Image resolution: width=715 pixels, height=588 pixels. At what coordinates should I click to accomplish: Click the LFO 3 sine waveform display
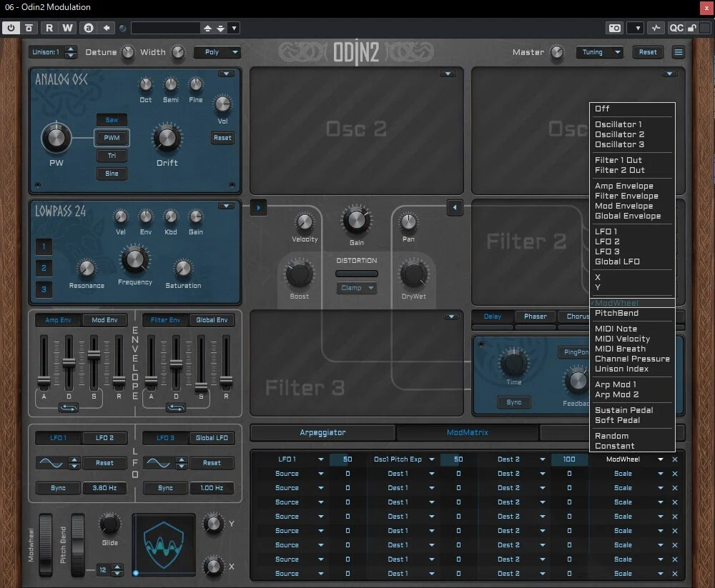click(x=158, y=463)
